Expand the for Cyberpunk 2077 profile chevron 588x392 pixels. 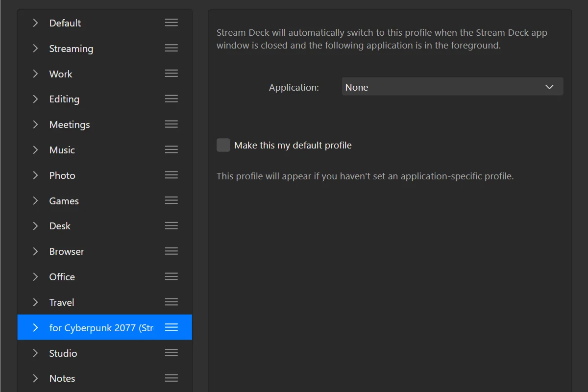(x=35, y=327)
